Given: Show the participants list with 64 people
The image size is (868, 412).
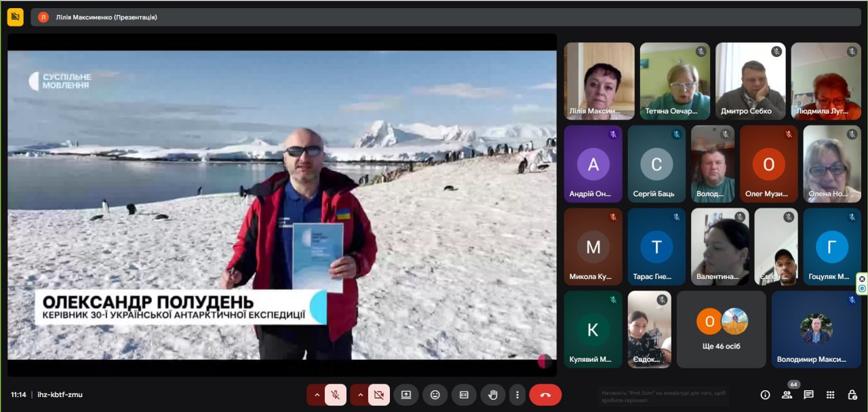Looking at the screenshot, I should 787,394.
